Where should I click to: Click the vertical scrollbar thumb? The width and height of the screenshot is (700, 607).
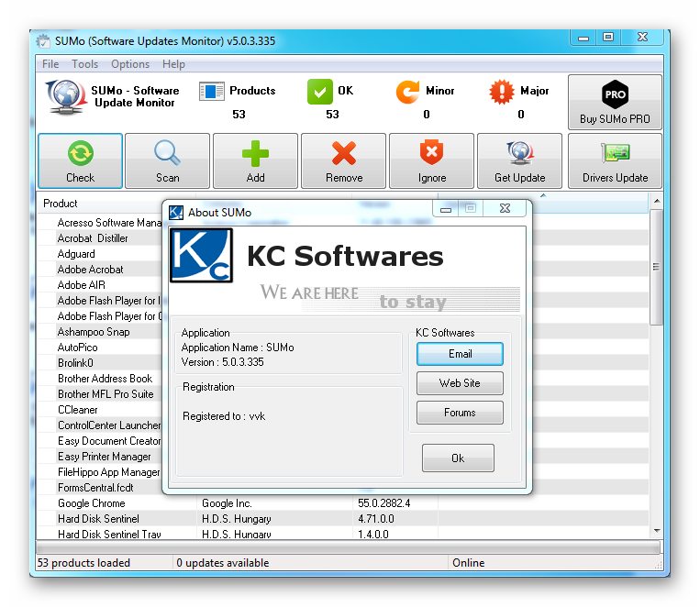tap(656, 267)
